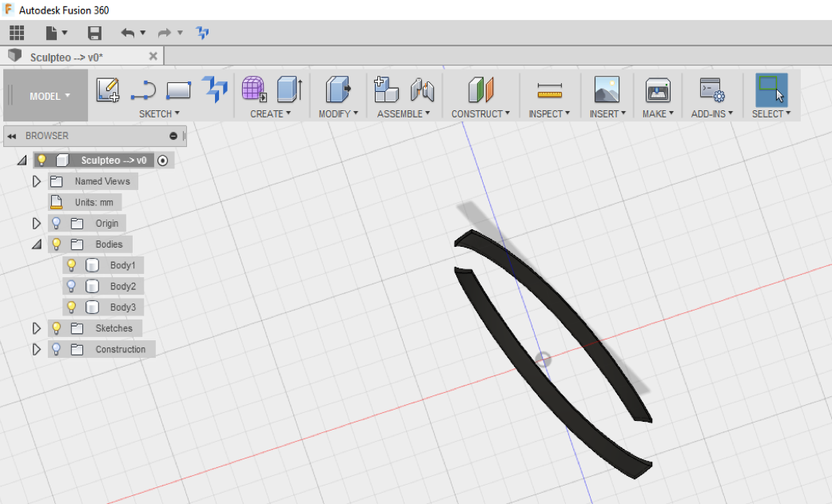Open the CONSTRUCT menu
This screenshot has height=504, width=832.
pyautogui.click(x=480, y=113)
